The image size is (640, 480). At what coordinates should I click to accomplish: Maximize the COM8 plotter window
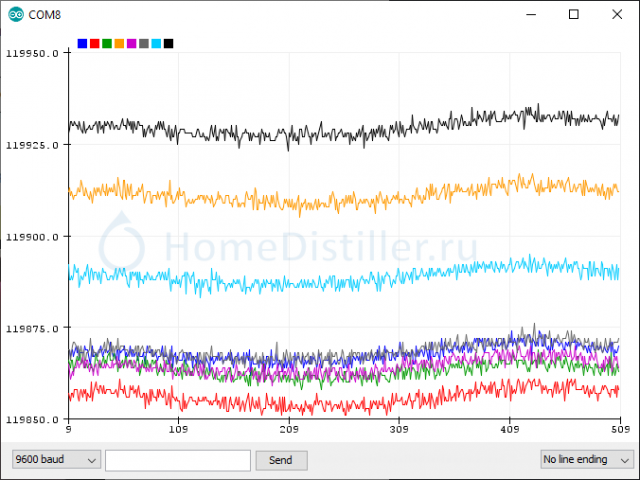click(x=574, y=15)
